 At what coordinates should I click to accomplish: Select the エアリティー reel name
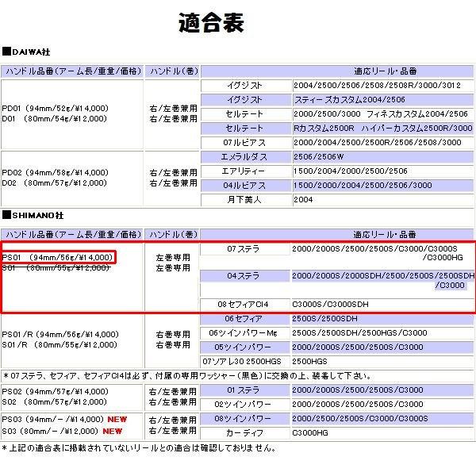[244, 171]
